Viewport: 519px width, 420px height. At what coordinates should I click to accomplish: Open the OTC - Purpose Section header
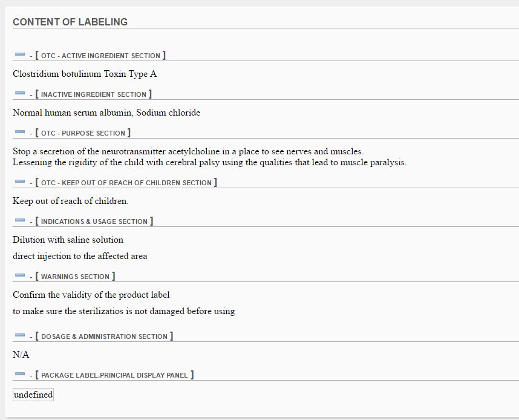tap(83, 133)
